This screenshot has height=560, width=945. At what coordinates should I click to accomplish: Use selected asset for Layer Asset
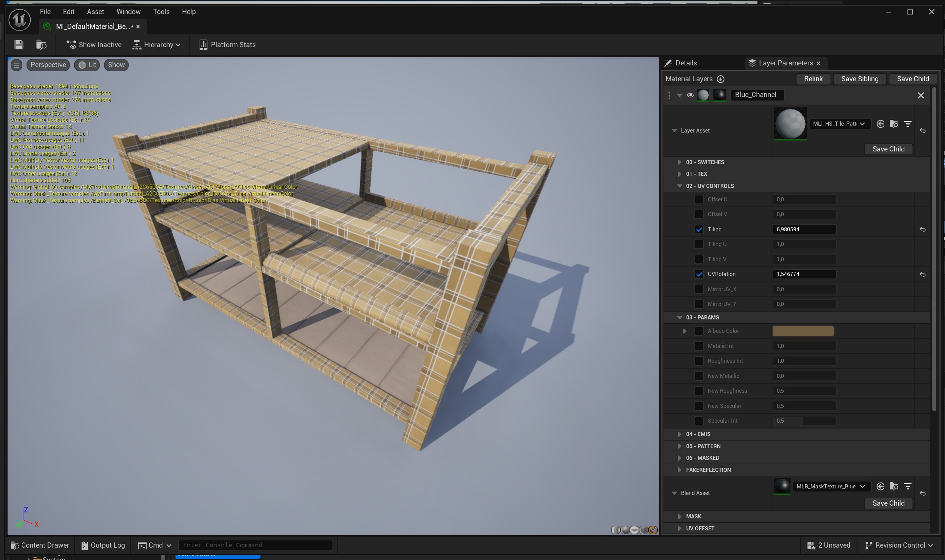pos(881,124)
